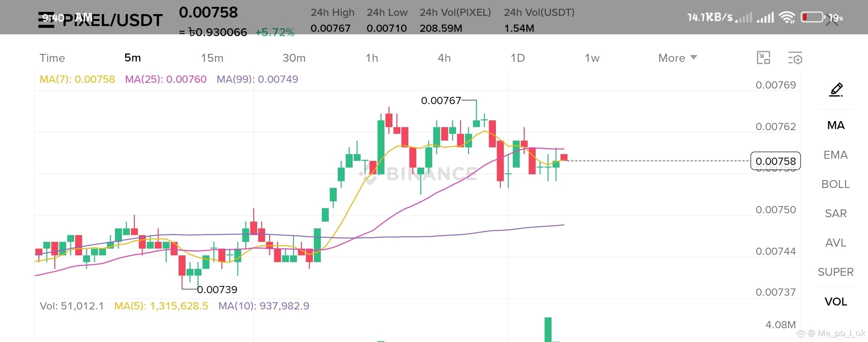Image resolution: width=868 pixels, height=342 pixels.
Task: Select the 5m interval tab
Action: click(x=132, y=58)
